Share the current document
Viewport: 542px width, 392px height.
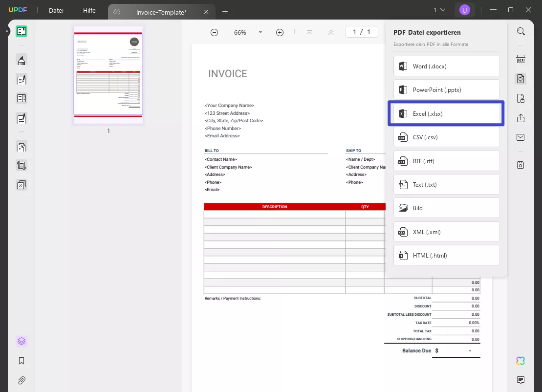[520, 118]
